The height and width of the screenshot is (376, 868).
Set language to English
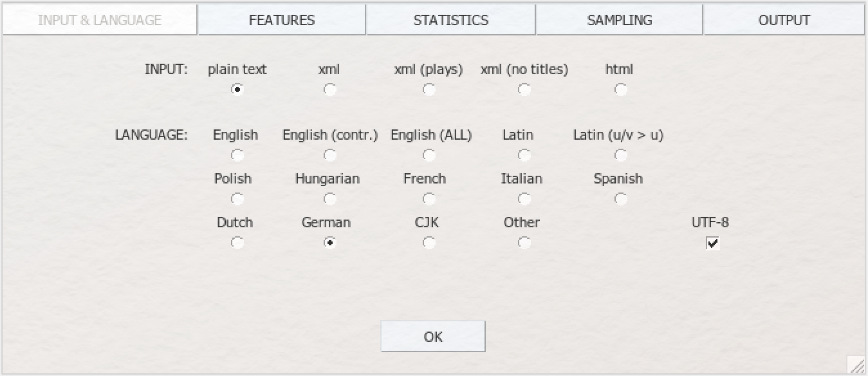237,155
